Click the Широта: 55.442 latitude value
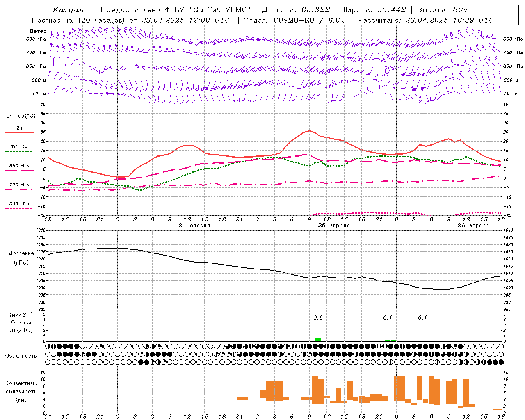The image size is (525, 420). [373, 10]
